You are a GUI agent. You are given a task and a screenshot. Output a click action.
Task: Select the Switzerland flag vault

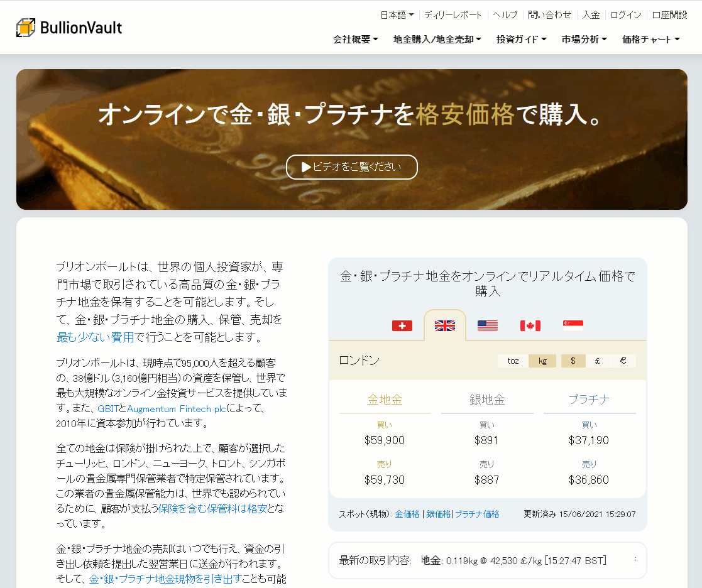tap(402, 325)
